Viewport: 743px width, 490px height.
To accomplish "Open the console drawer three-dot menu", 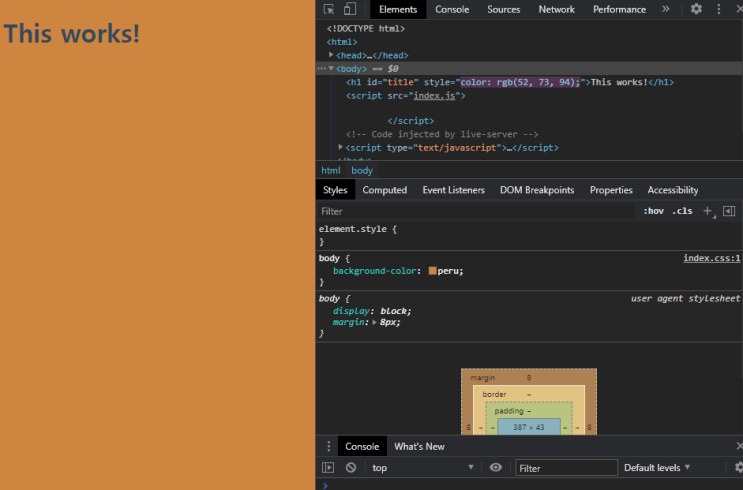I will click(x=328, y=446).
